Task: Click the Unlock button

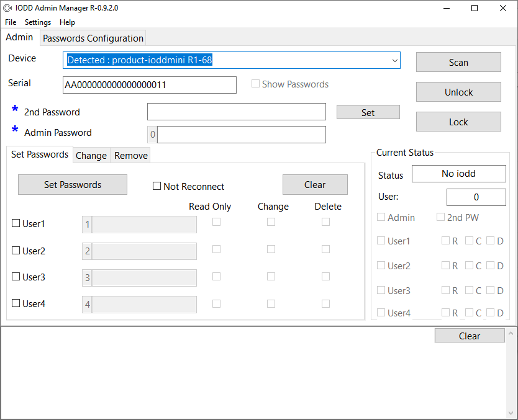Action: coord(458,92)
